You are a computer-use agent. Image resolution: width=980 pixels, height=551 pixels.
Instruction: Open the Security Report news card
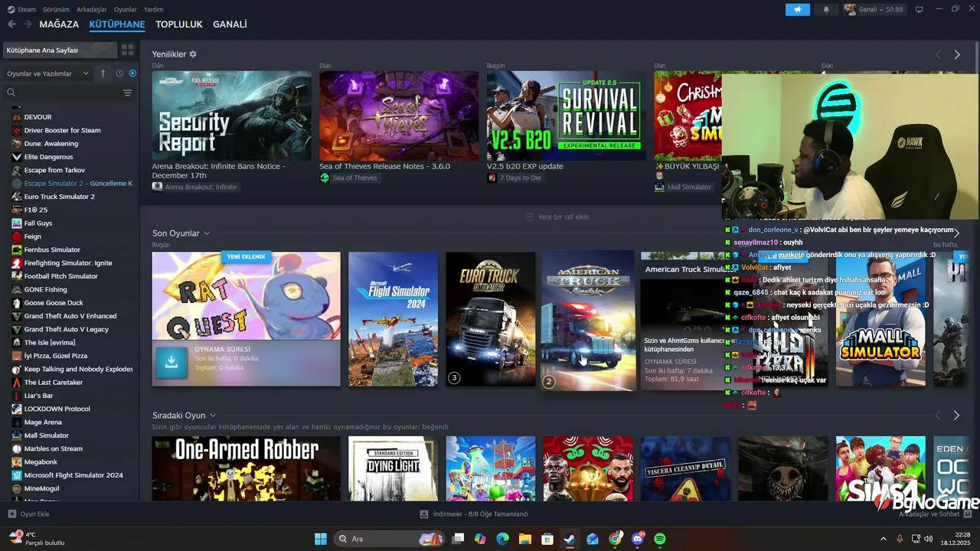pyautogui.click(x=231, y=116)
